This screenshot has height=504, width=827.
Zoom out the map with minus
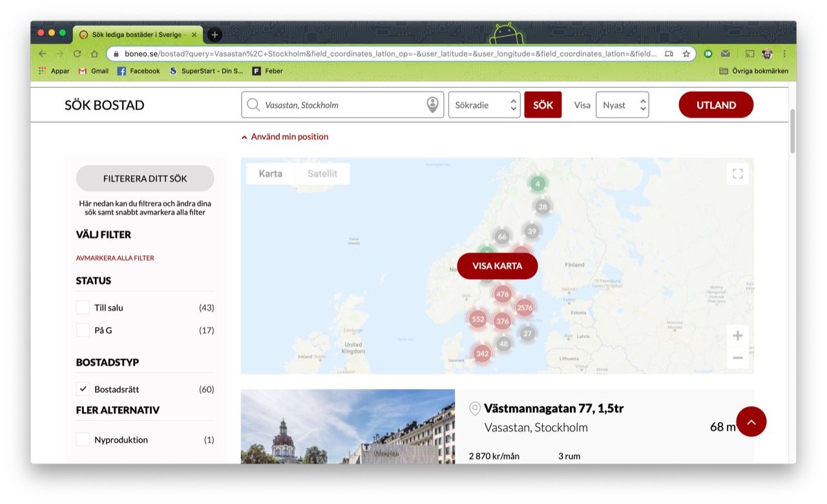pos(738,358)
